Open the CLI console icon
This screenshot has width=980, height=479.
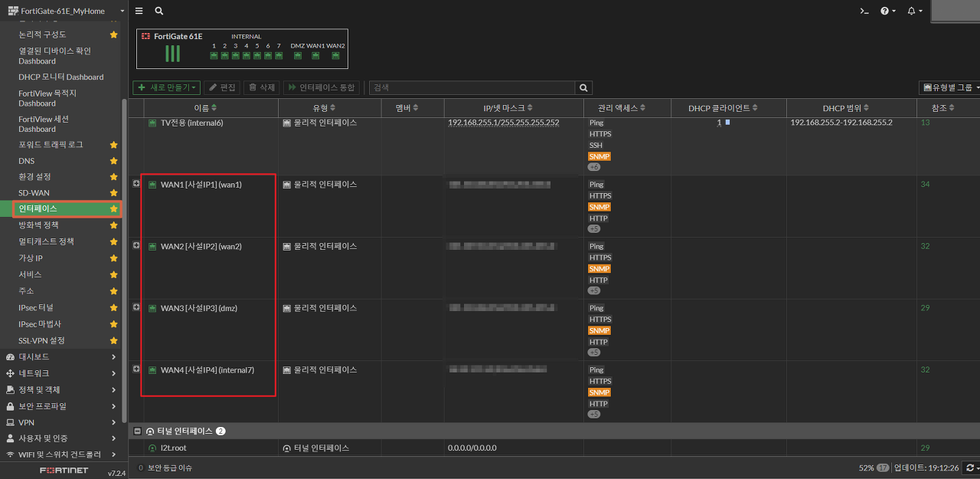coord(864,11)
